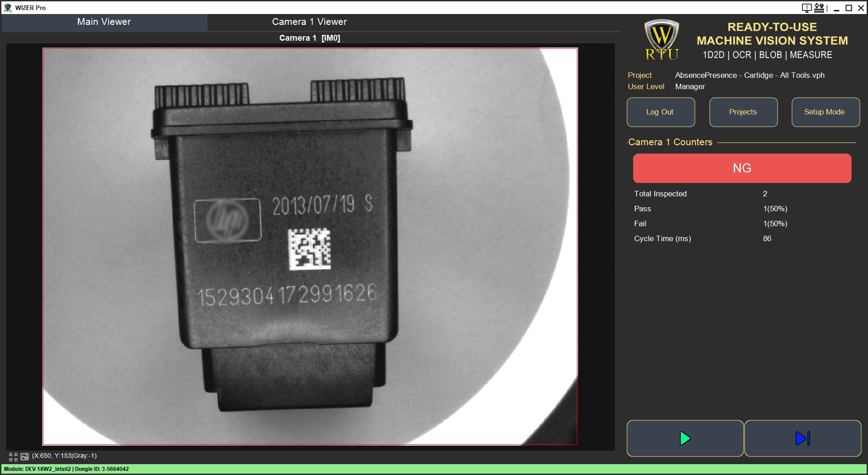868x475 pixels.
Task: Open the Camera 1 Viewer tab
Action: 309,22
